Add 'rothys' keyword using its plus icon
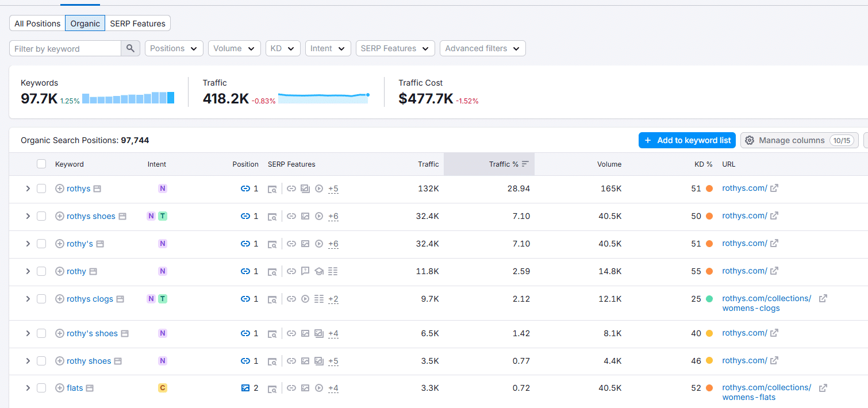This screenshot has height=408, width=868. [60, 188]
